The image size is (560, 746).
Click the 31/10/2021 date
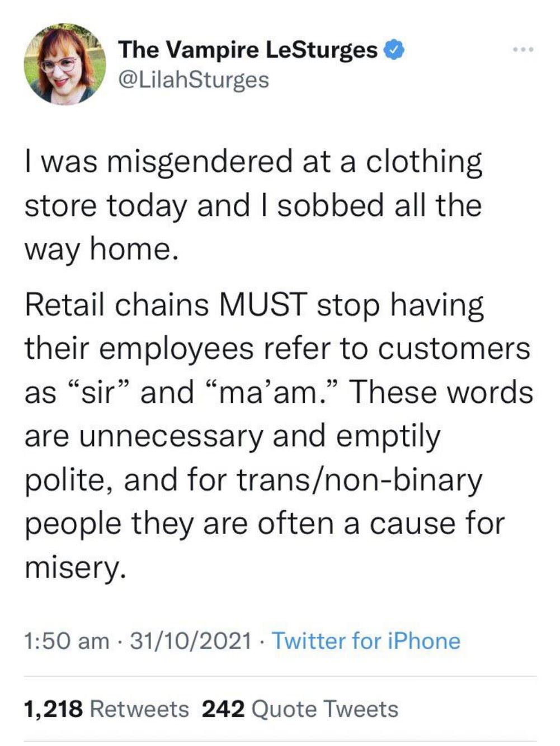click(191, 641)
